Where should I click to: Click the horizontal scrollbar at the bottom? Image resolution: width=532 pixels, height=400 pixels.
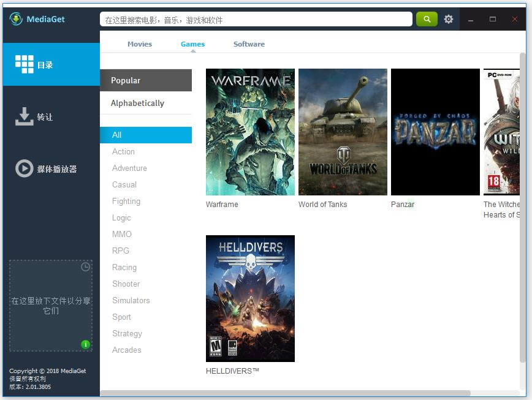coord(286,393)
